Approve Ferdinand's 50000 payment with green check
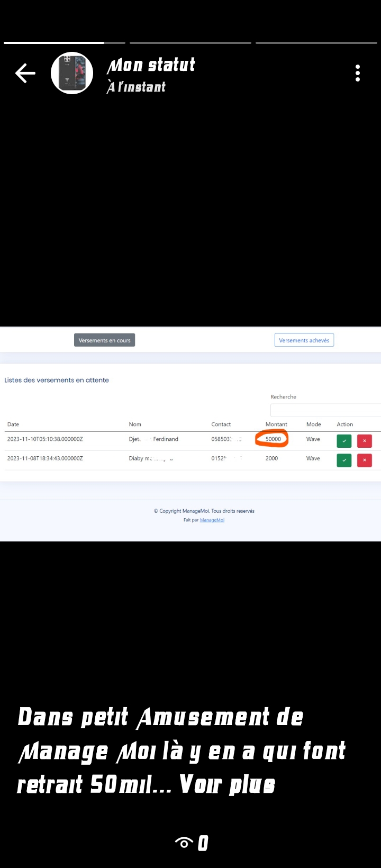Screen dimensions: 381x868 pos(344,441)
